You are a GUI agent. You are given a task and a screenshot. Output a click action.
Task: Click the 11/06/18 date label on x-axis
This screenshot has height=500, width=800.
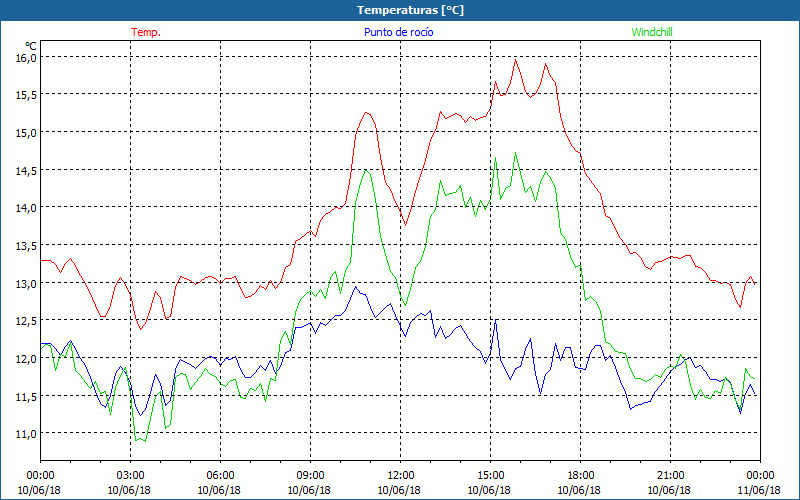759,490
